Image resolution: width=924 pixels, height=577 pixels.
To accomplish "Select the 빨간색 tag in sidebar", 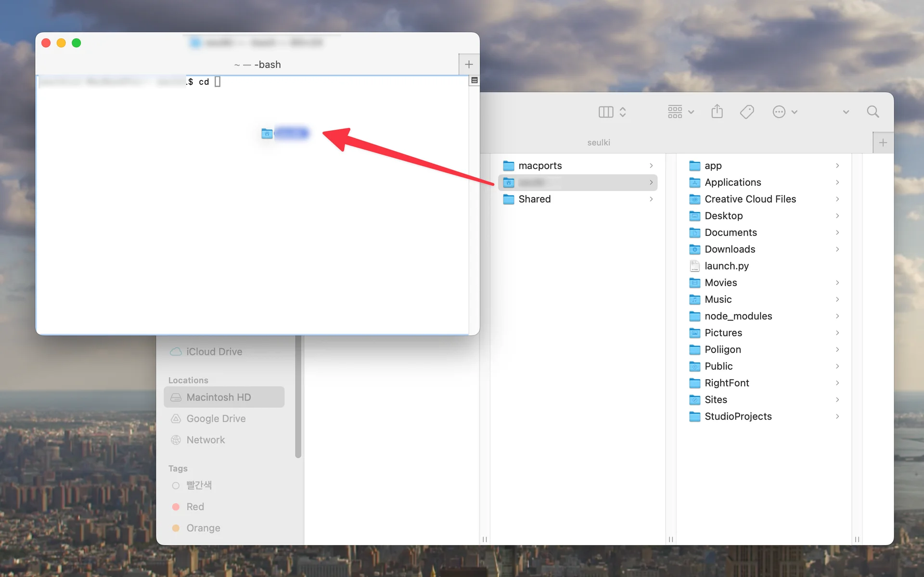I will [x=198, y=485].
